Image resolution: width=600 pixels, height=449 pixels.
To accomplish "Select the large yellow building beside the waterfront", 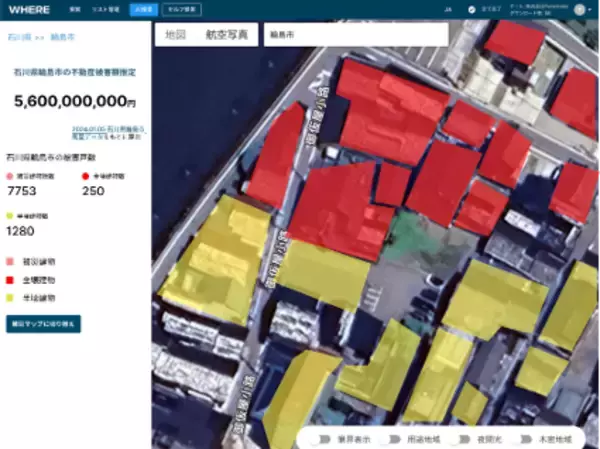I will pyautogui.click(x=216, y=260).
